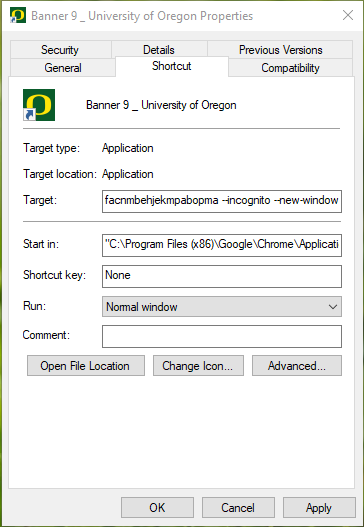Go to the Previous Versions tab
364x527 pixels.
tap(280, 50)
